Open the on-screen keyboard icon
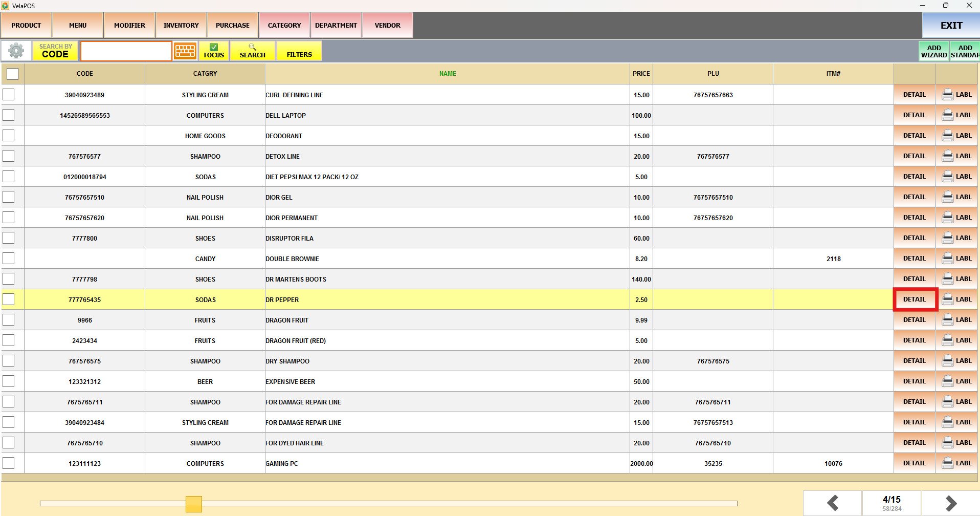 (185, 51)
